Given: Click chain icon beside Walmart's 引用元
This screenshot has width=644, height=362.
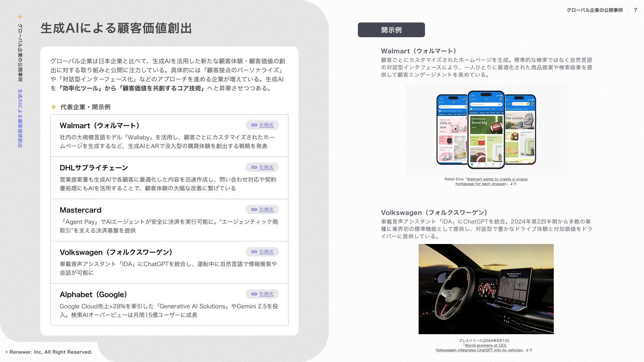Looking at the screenshot, I should [x=254, y=125].
